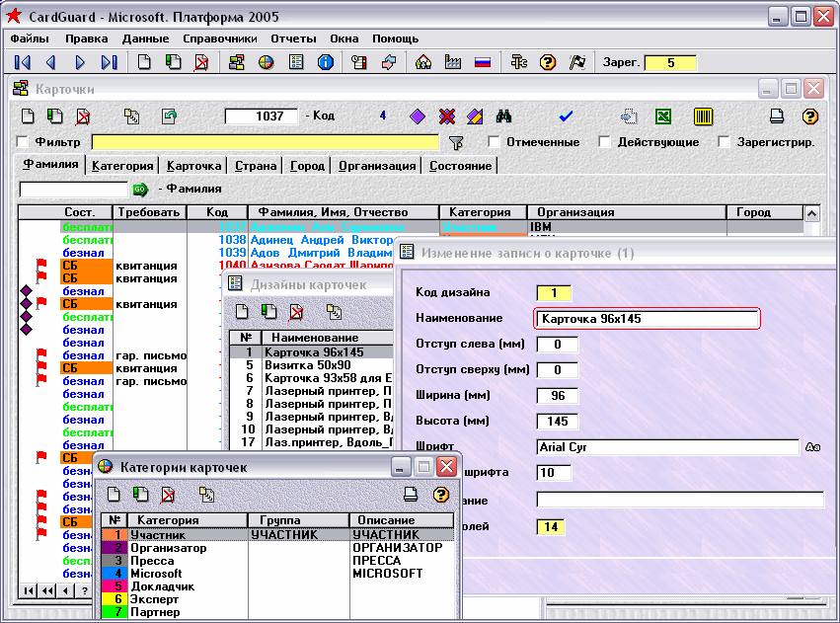Click the Russian flag toolbar icon

(x=483, y=62)
